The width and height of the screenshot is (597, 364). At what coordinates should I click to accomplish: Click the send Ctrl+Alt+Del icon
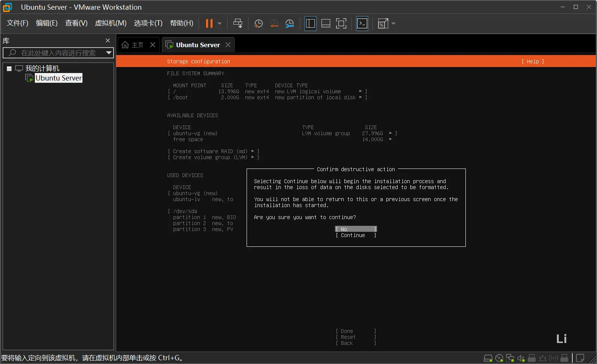point(238,24)
